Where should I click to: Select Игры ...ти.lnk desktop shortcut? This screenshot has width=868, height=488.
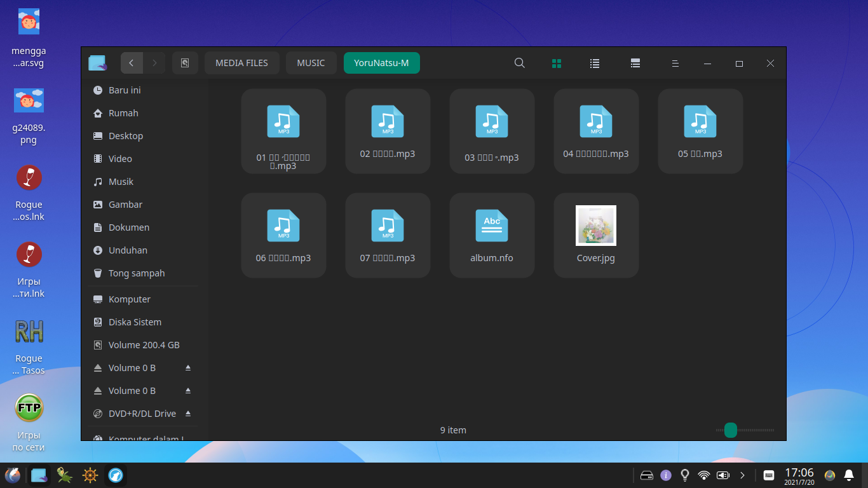pos(29,269)
